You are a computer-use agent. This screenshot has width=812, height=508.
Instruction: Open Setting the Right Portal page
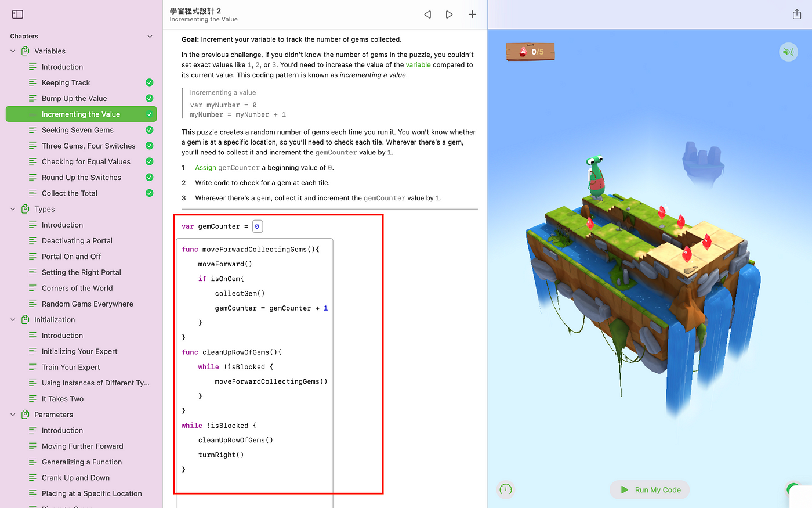(x=81, y=272)
